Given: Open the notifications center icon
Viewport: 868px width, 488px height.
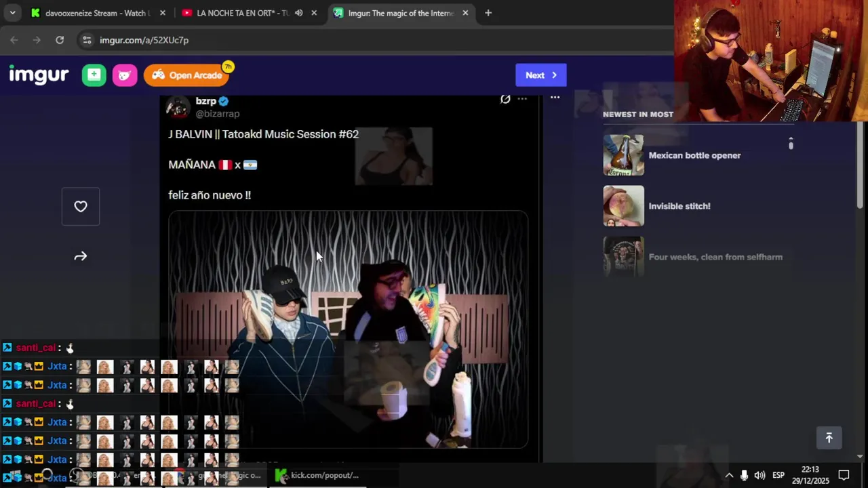Looking at the screenshot, I should point(844,475).
